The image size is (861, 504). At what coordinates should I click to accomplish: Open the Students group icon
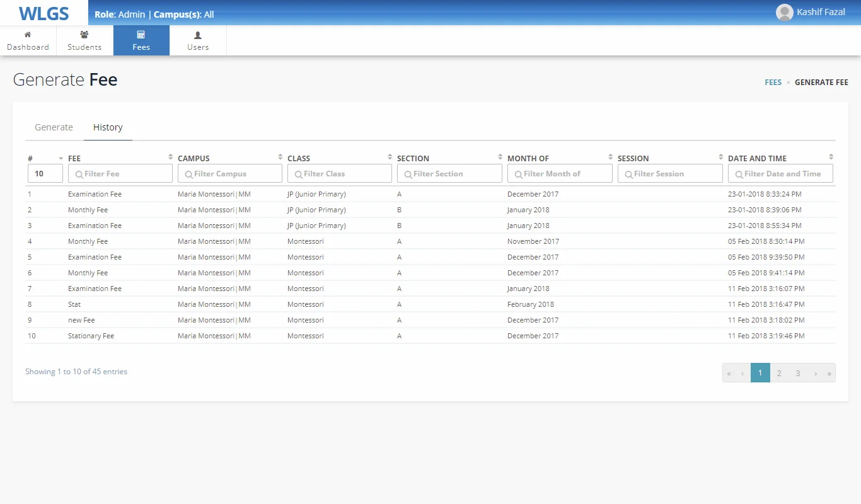(x=84, y=35)
